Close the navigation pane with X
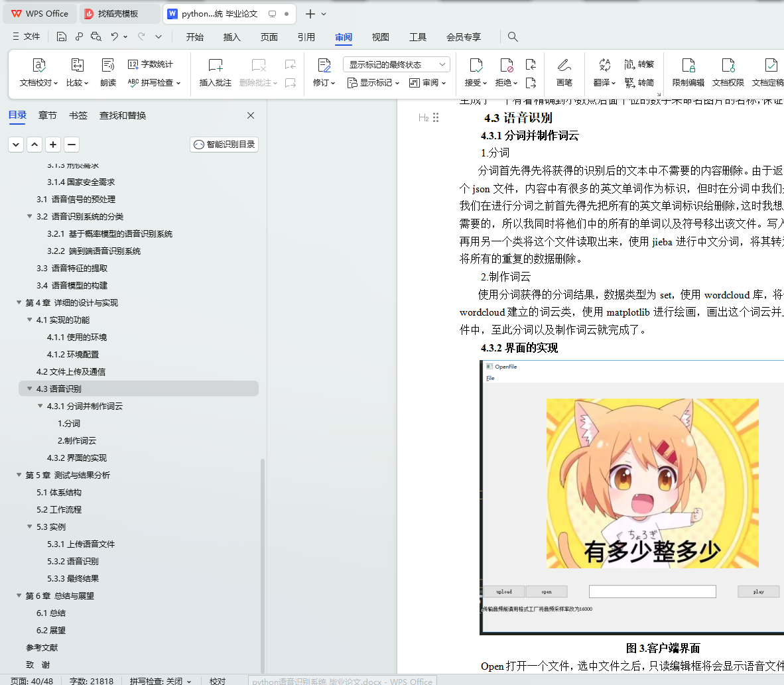The image size is (784, 685). [251, 115]
